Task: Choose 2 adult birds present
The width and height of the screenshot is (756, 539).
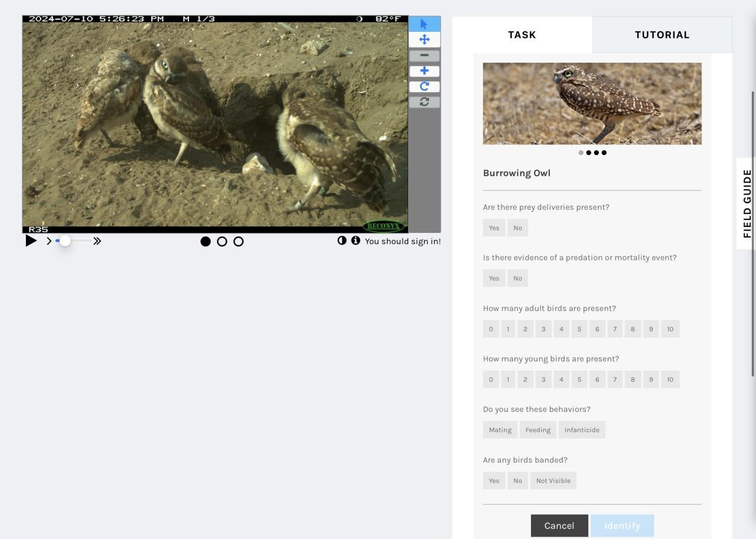Action: (525, 329)
